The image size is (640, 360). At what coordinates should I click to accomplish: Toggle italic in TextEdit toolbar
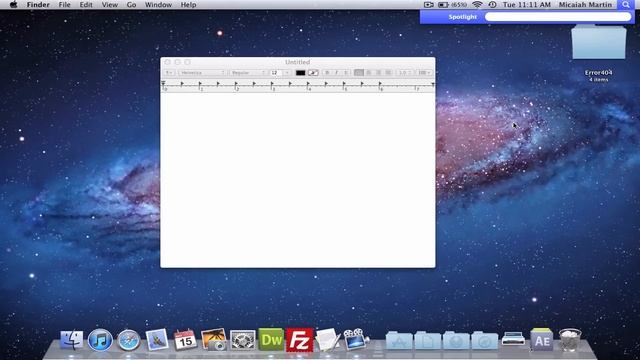[x=336, y=73]
